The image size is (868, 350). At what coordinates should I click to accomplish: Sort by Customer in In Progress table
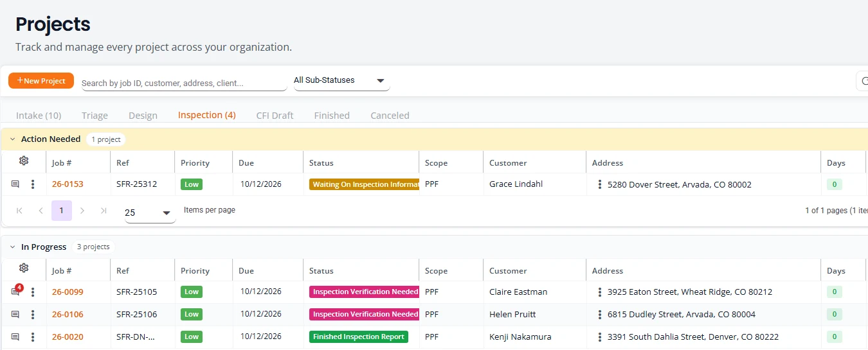click(508, 271)
